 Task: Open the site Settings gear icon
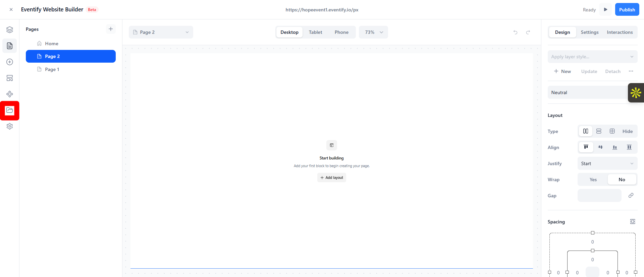coord(10,126)
